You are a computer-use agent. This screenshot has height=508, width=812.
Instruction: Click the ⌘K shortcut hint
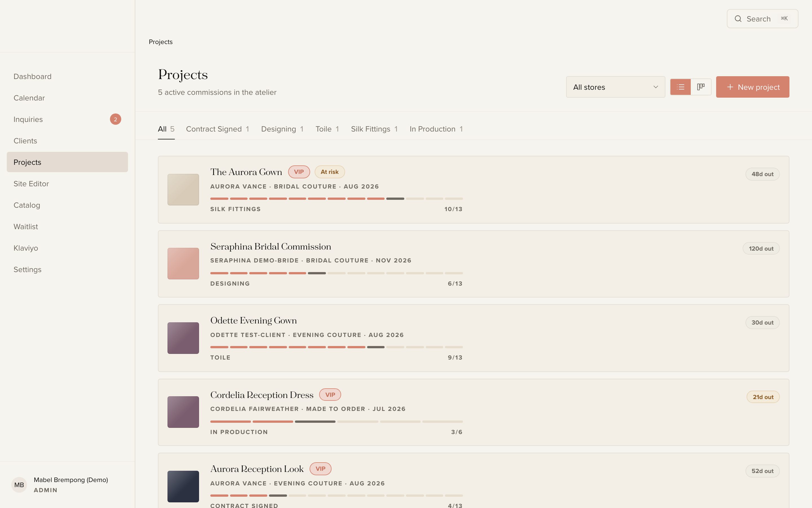[x=784, y=18]
